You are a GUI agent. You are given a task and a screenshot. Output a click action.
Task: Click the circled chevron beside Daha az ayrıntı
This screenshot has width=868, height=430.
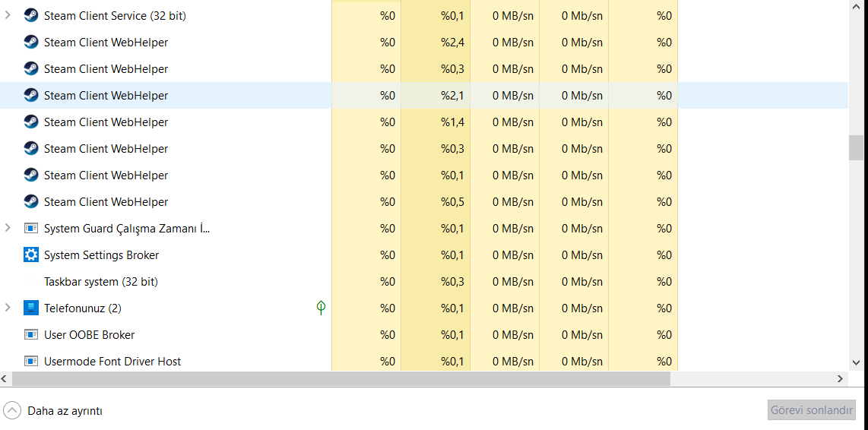point(12,411)
